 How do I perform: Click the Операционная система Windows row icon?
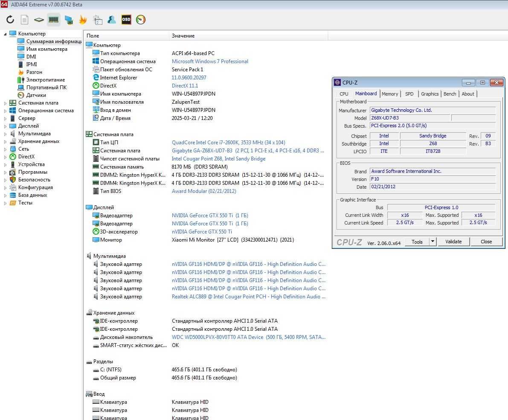(x=96, y=61)
